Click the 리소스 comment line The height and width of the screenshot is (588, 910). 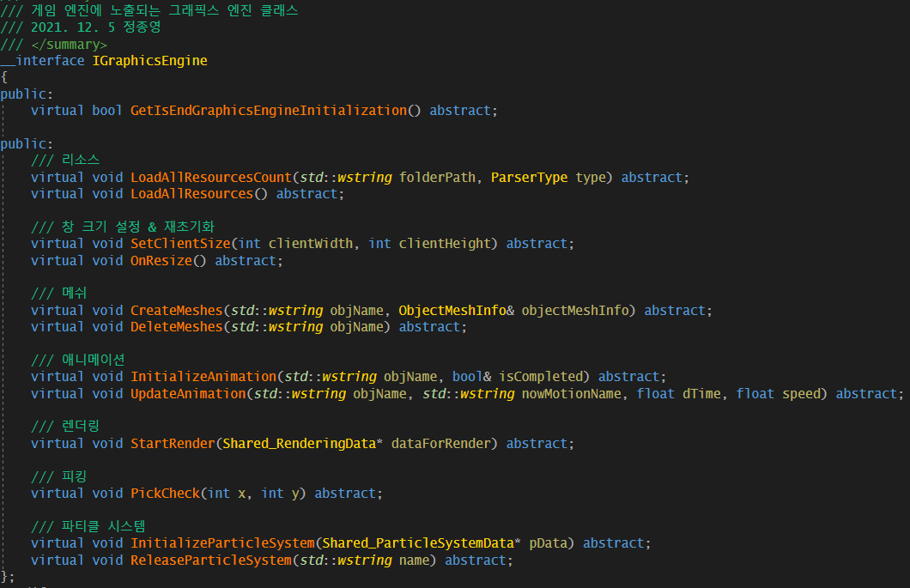tap(65, 161)
